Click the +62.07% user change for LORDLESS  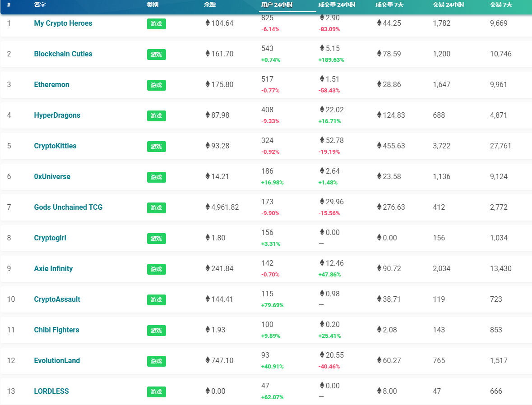272,397
